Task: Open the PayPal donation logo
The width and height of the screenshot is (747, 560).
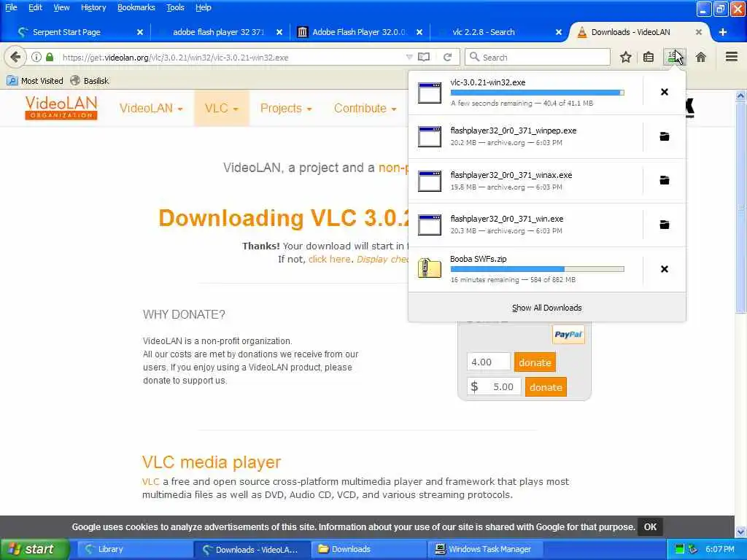Action: coord(568,334)
